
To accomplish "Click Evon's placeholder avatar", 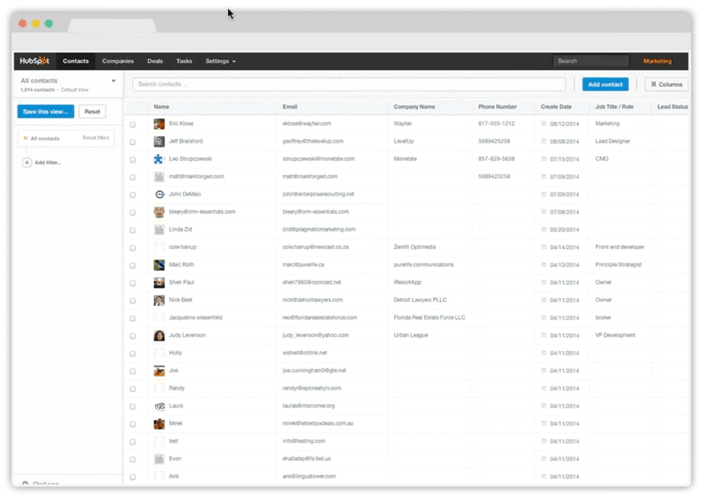I will click(x=159, y=459).
